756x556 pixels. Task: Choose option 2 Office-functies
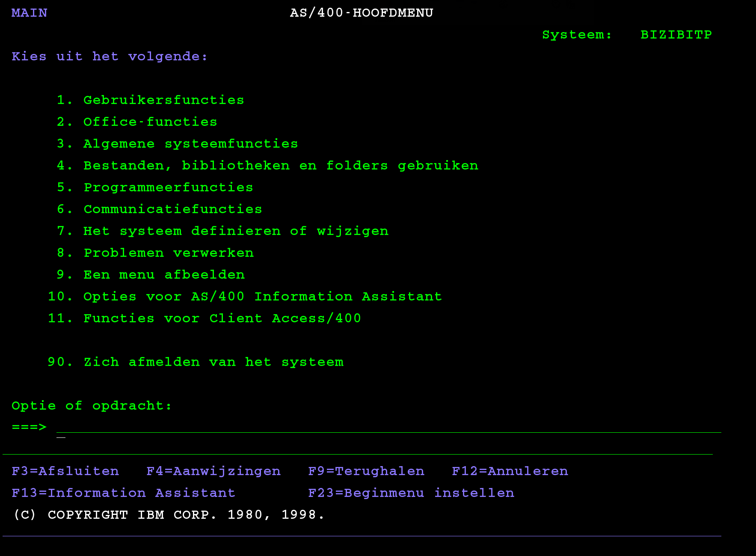coord(150,122)
